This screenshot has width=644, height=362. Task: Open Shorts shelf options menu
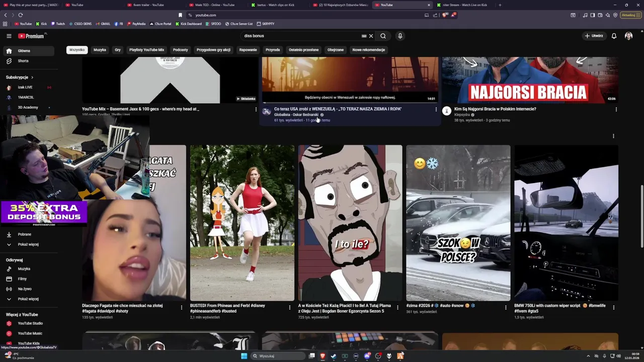click(613, 136)
